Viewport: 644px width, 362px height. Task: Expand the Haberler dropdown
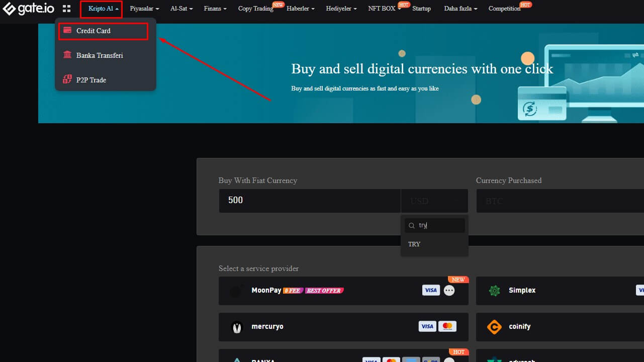(301, 9)
